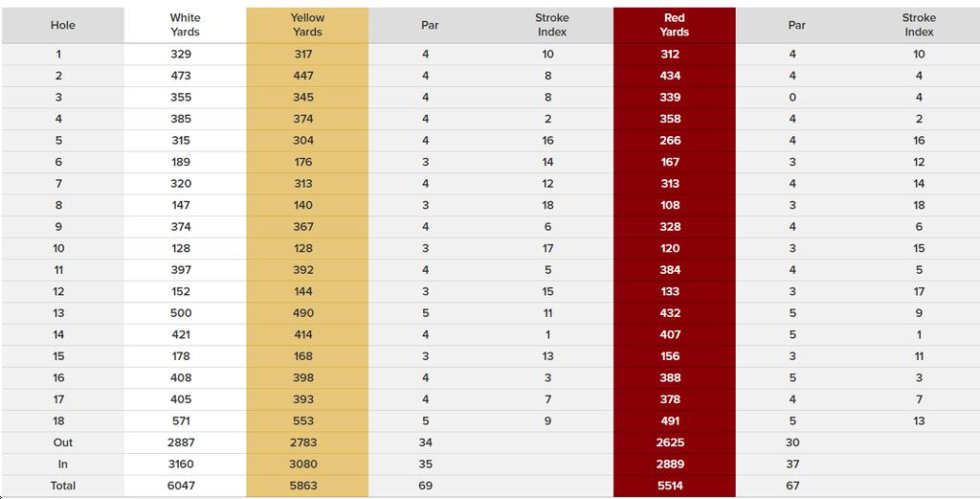Select hole 18 yellow yards 553
This screenshot has width=980, height=499.
(303, 420)
